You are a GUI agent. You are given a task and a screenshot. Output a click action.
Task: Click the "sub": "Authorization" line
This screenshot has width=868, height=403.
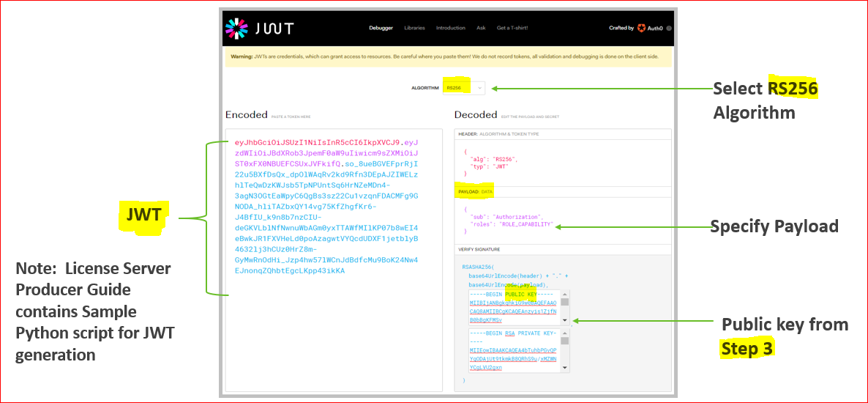tap(507, 216)
